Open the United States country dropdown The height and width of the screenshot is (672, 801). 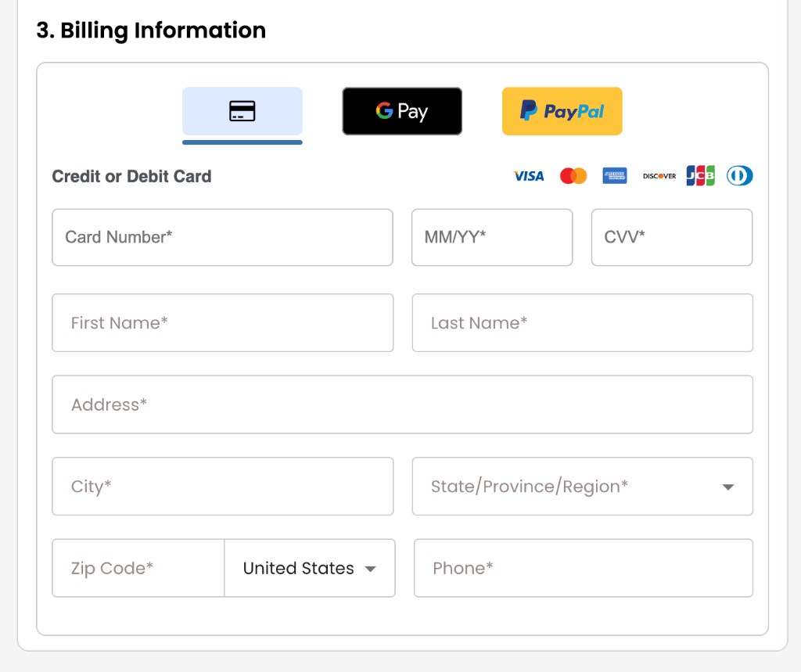pos(310,568)
